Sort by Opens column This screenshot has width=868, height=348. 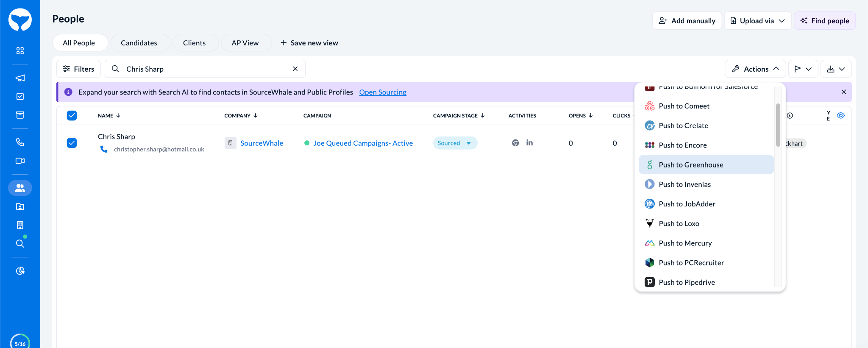(x=581, y=116)
